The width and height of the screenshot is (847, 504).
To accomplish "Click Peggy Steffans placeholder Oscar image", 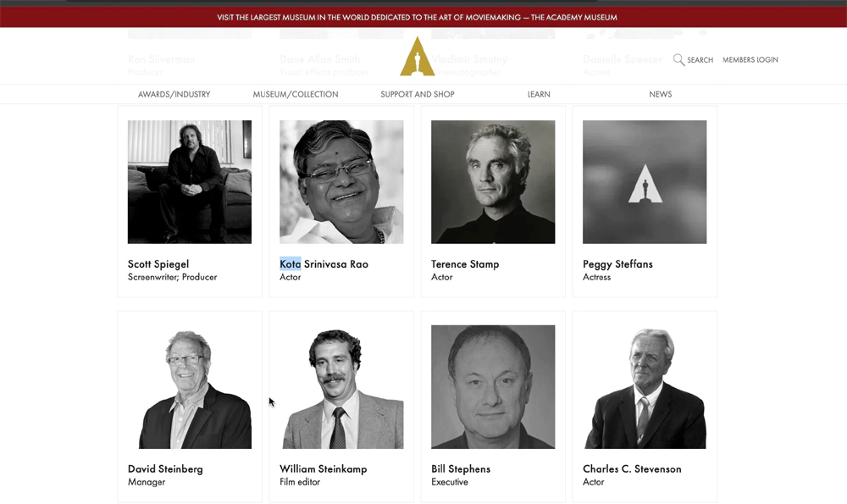I will [645, 182].
